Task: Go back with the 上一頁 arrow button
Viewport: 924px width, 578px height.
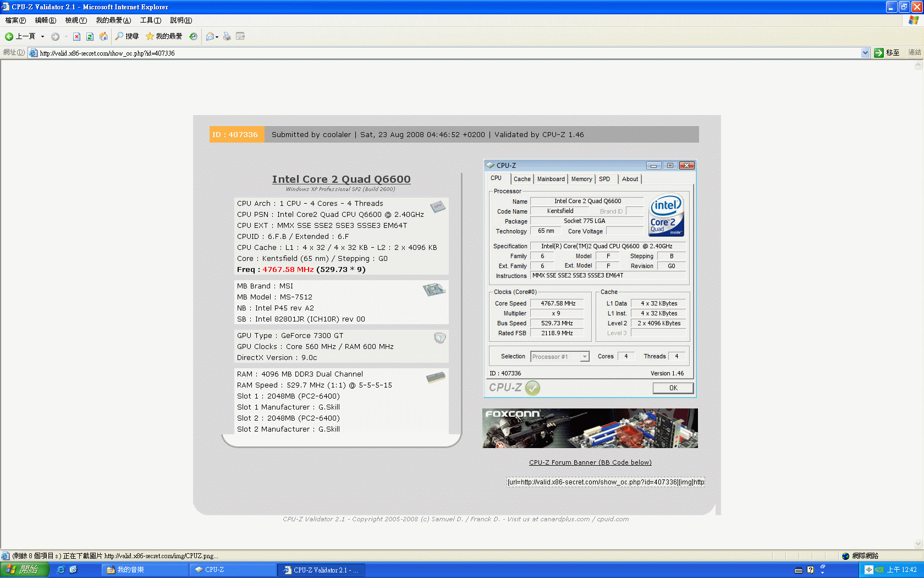Action: [x=20, y=36]
